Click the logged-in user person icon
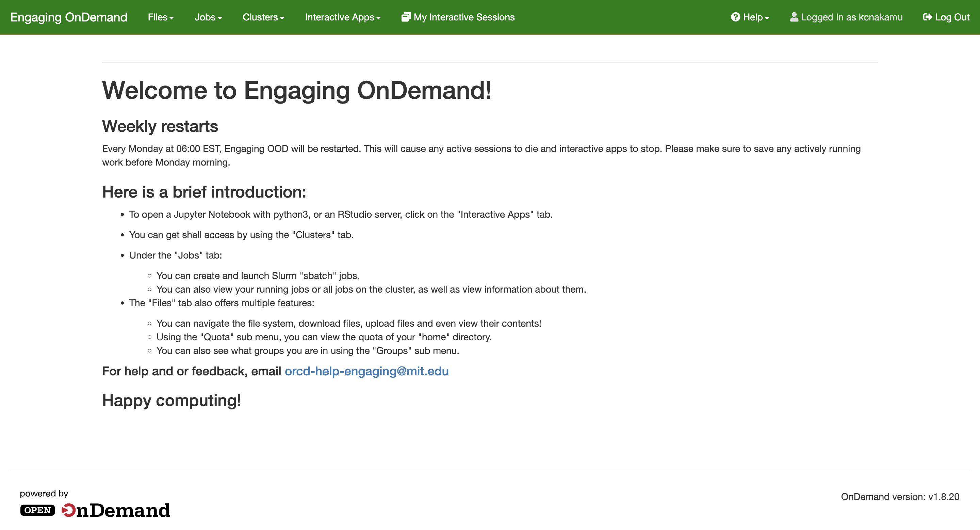 click(794, 17)
